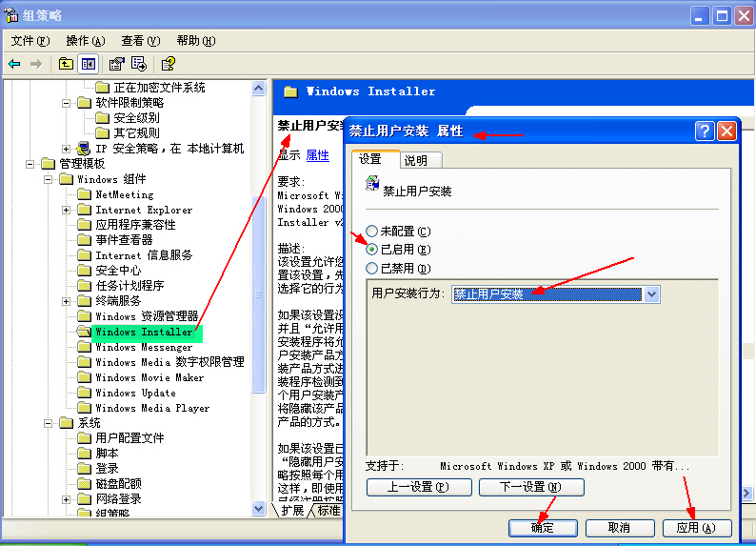The image size is (756, 546).
Task: Open the 操作(A) menu
Action: tap(86, 41)
